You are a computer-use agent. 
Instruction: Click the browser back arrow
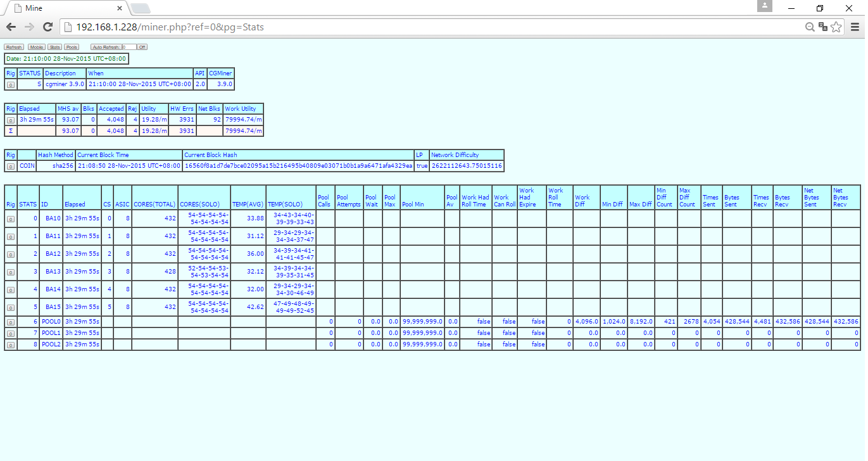click(11, 27)
